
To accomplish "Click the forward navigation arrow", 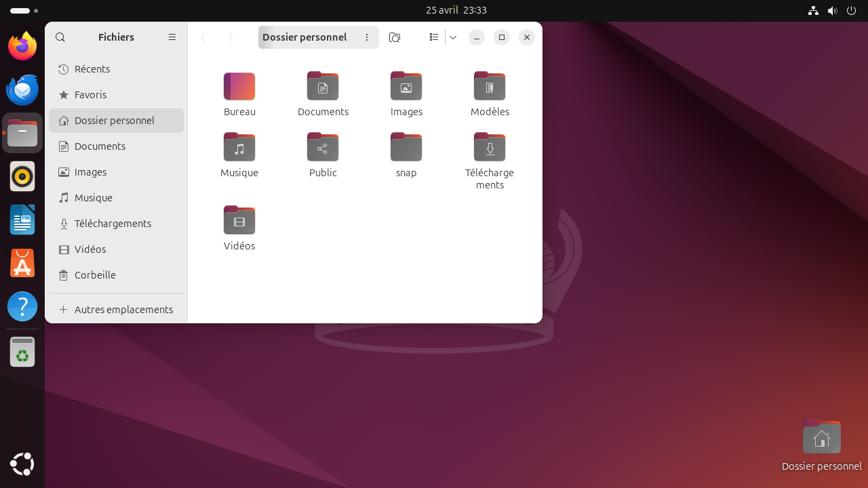I will pos(231,37).
